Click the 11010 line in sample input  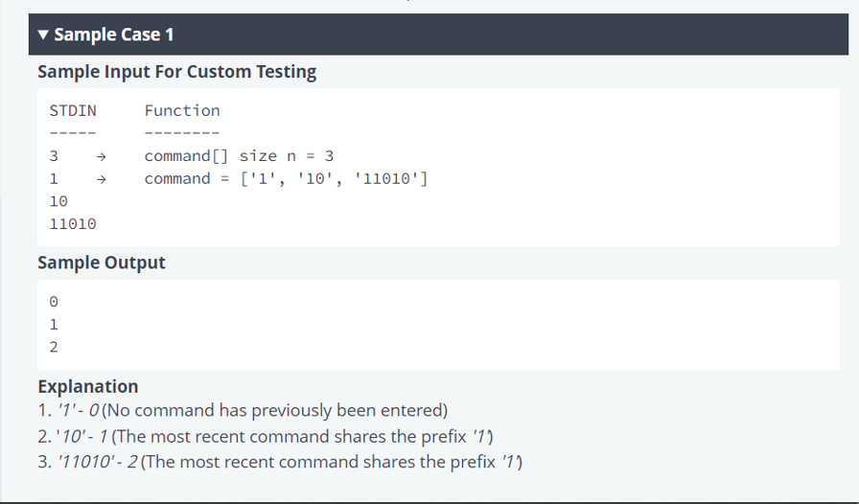coord(73,224)
